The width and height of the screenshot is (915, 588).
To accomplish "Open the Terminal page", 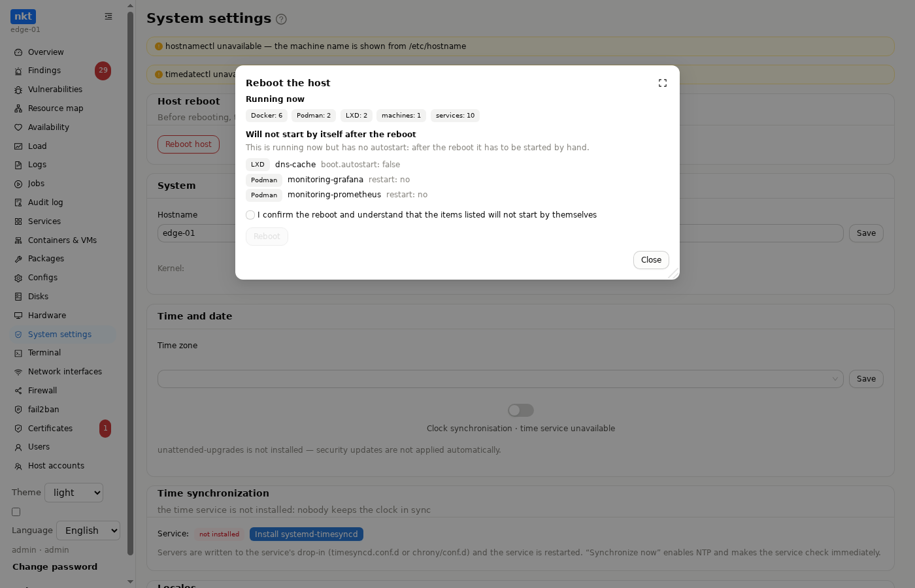I will [x=63, y=353].
